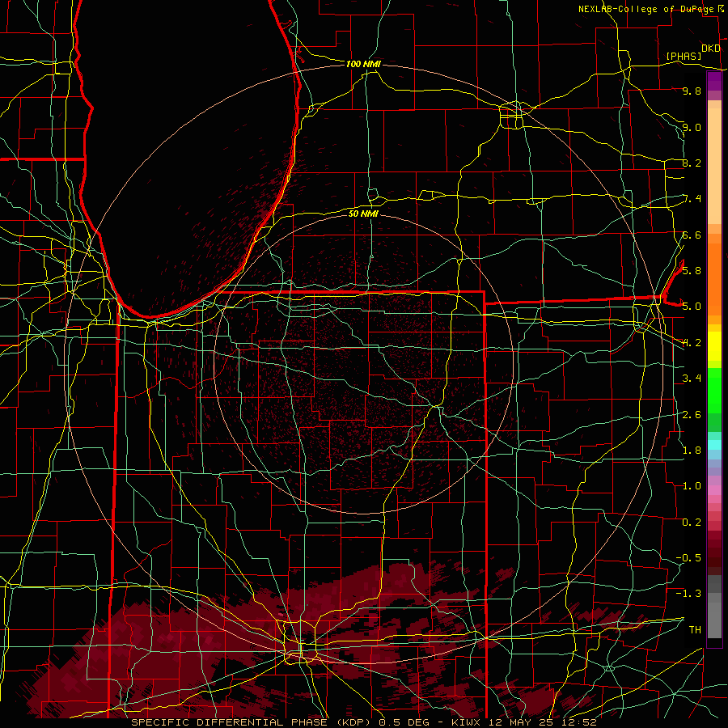Pick the bright green band of the color bar
This screenshot has width=728, height=728.
point(714,390)
